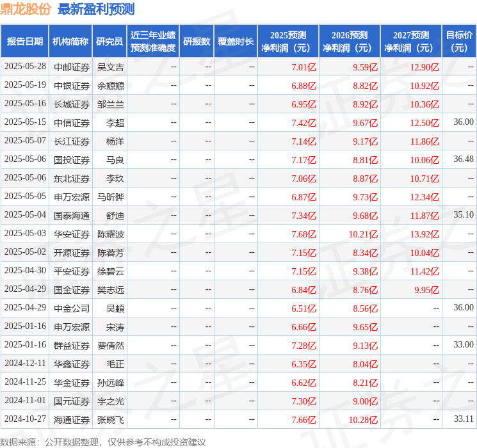The image size is (477, 448).
Task: Click 9.95亿 forecast value
Action: pos(427,290)
